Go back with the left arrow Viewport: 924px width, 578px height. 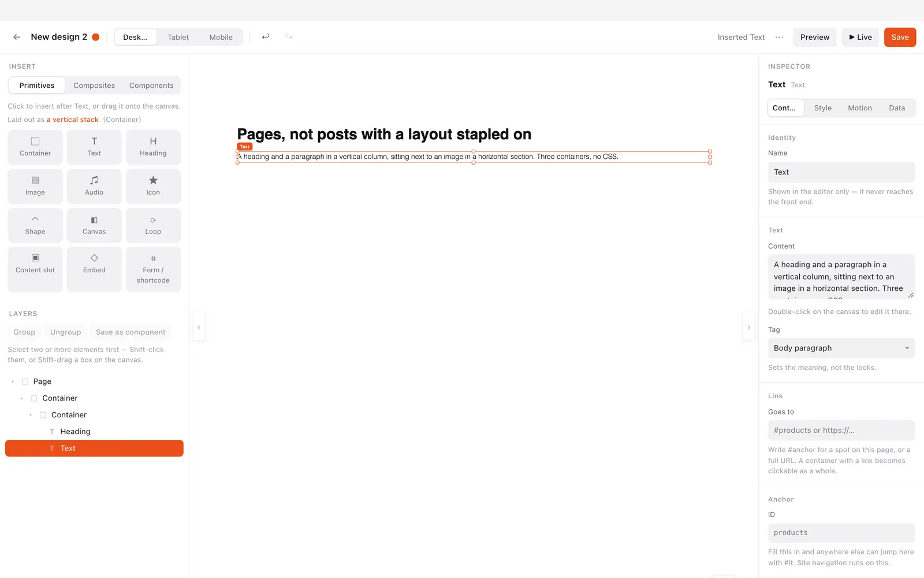(17, 37)
